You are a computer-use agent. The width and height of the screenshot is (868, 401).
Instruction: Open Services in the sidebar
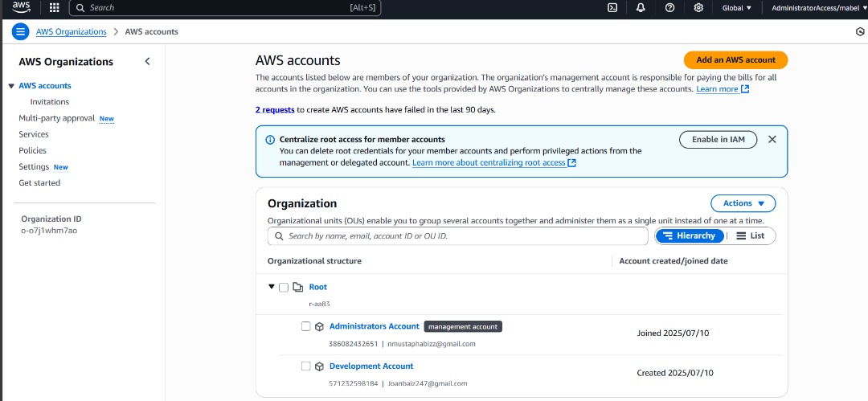pyautogui.click(x=34, y=134)
